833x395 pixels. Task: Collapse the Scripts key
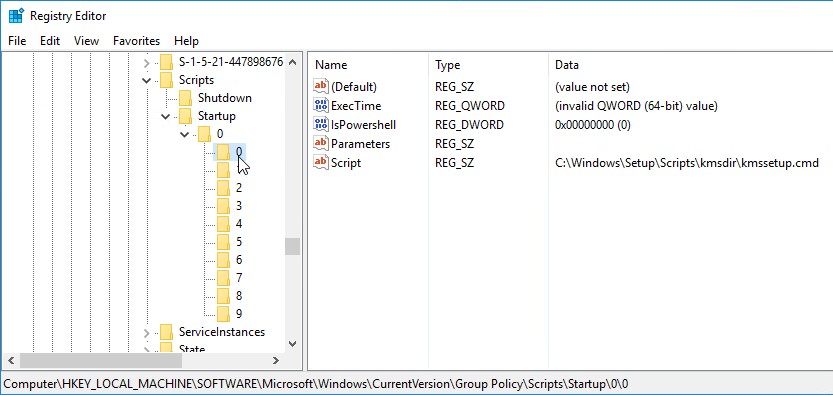147,81
